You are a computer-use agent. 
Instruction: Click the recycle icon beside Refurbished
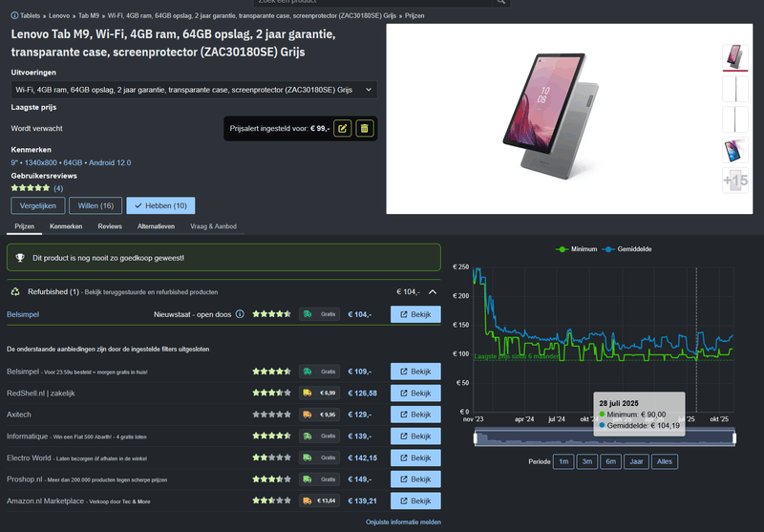tap(15, 292)
